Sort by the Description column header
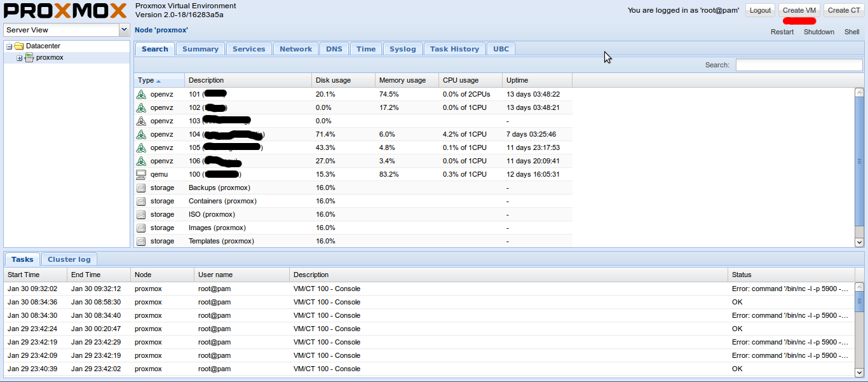This screenshot has height=382, width=868. 248,80
